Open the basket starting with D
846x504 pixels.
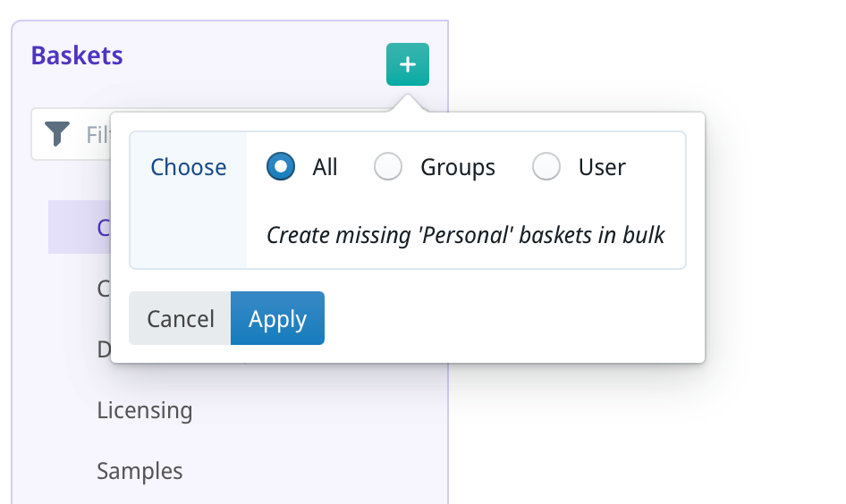(103, 349)
